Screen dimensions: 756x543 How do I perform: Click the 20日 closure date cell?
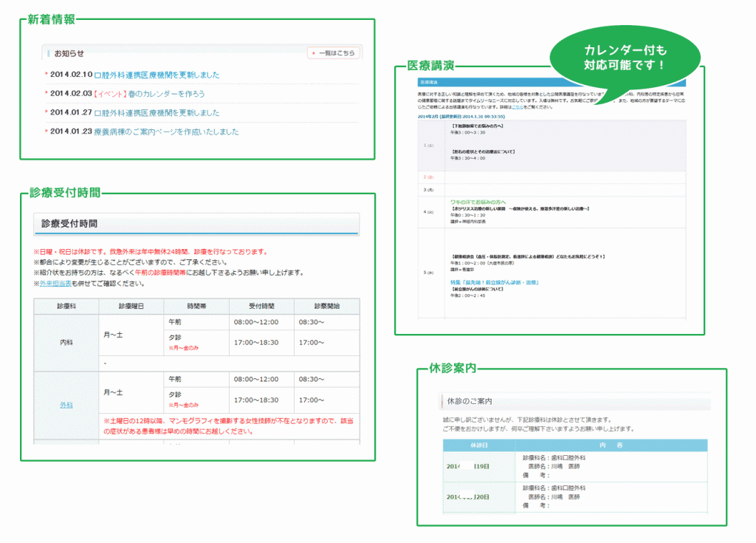pyautogui.click(x=478, y=496)
